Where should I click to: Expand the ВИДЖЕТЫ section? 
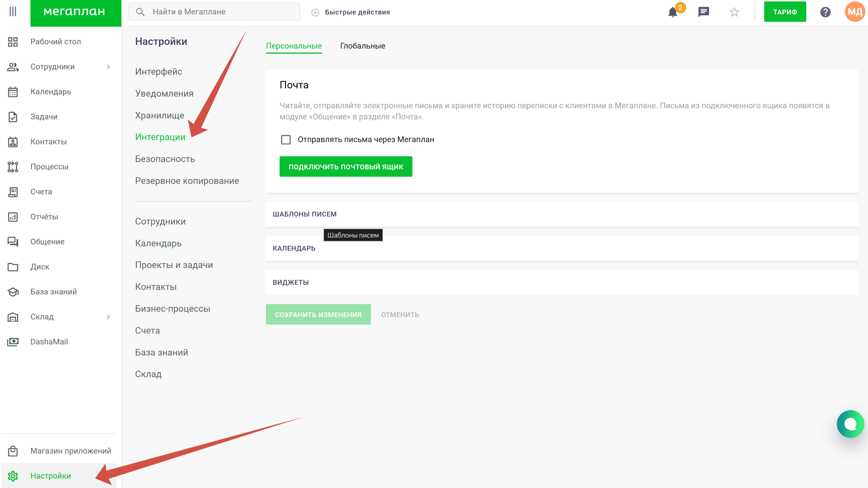tap(291, 282)
